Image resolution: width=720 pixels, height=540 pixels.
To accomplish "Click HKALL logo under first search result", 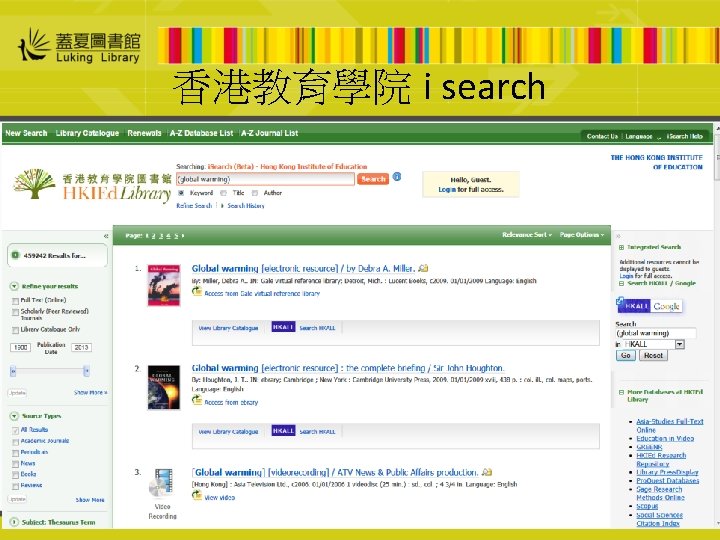I will [283, 327].
